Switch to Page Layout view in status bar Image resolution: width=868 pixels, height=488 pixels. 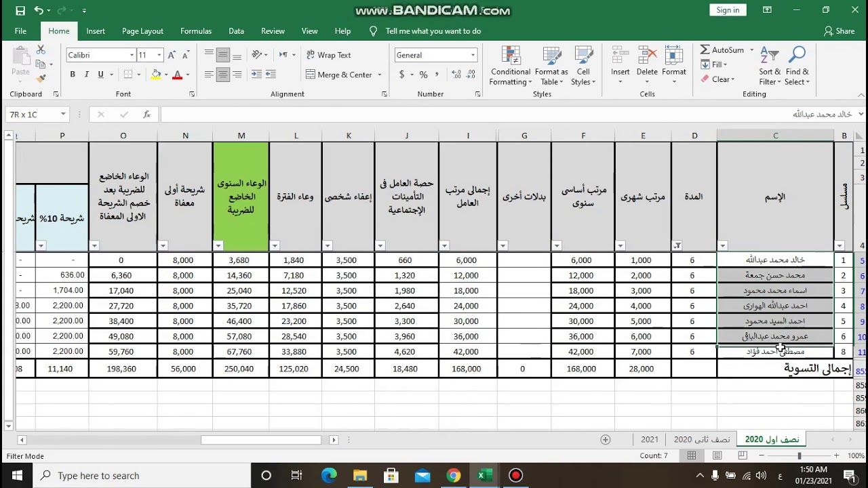tap(717, 455)
